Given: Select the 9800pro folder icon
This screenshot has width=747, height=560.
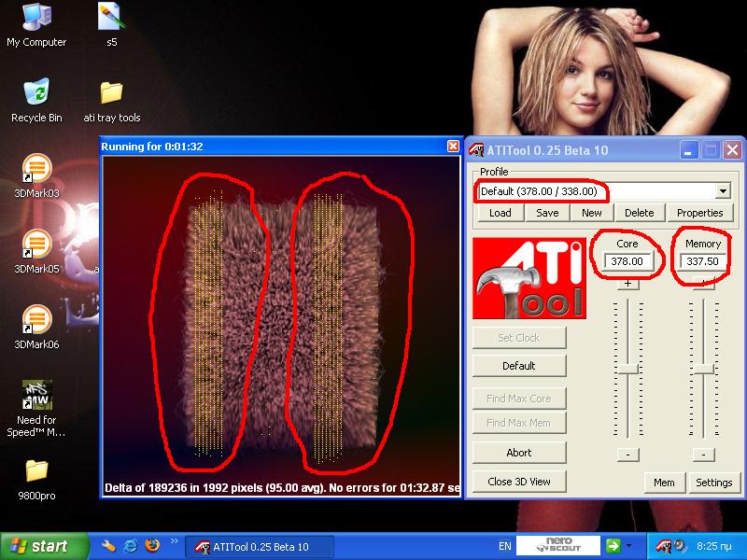Looking at the screenshot, I should (36, 480).
